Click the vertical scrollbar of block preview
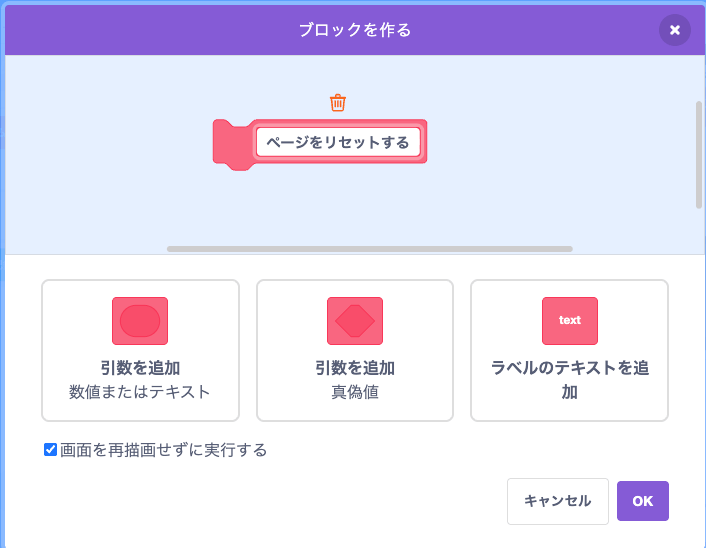 699,154
